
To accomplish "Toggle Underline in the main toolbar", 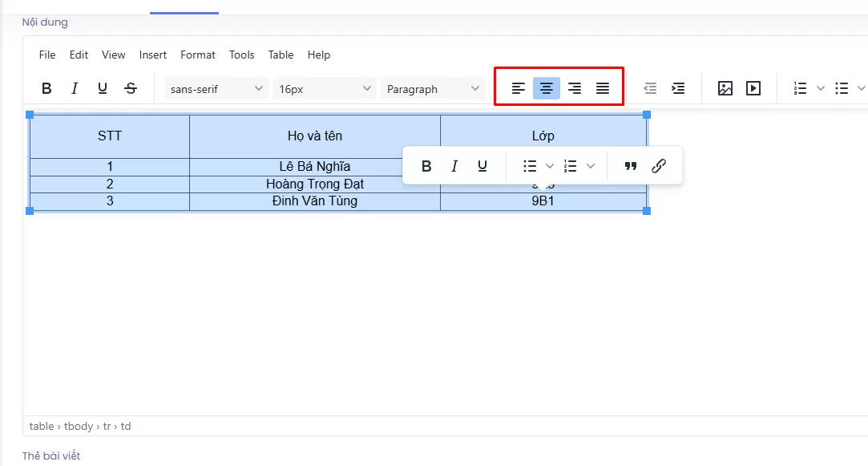I will click(x=103, y=89).
